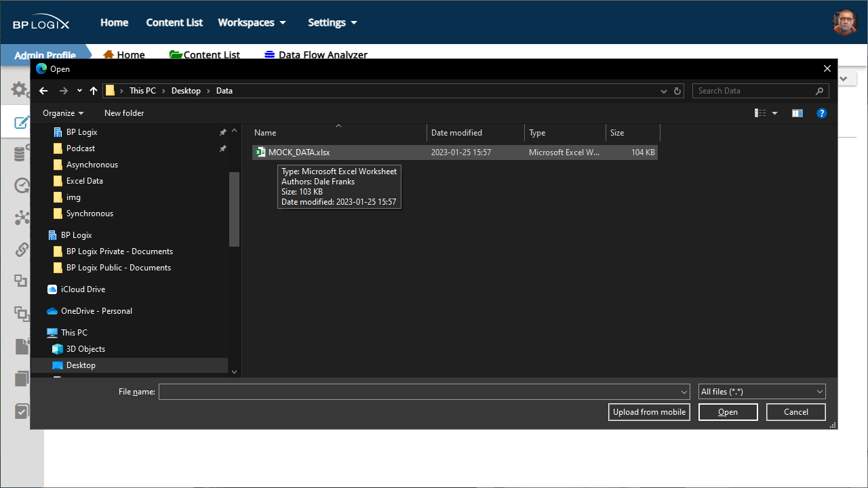868x488 pixels.
Task: Open the Workspaces dropdown menu
Action: [252, 22]
